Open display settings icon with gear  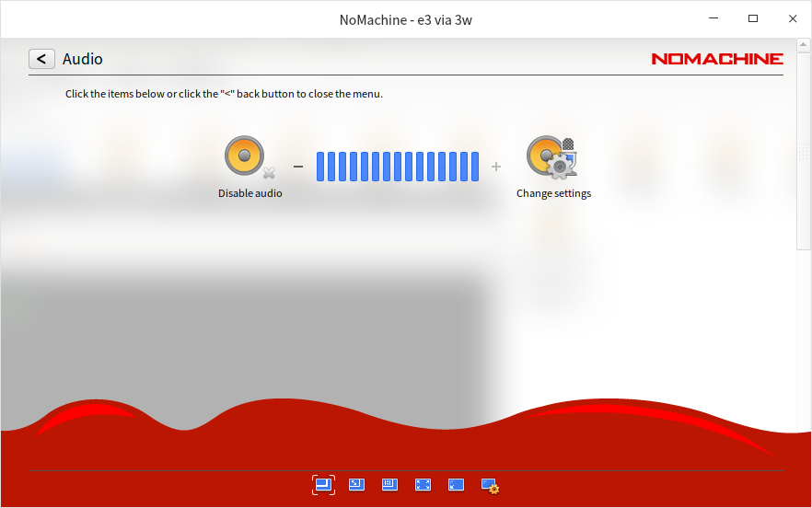point(490,486)
